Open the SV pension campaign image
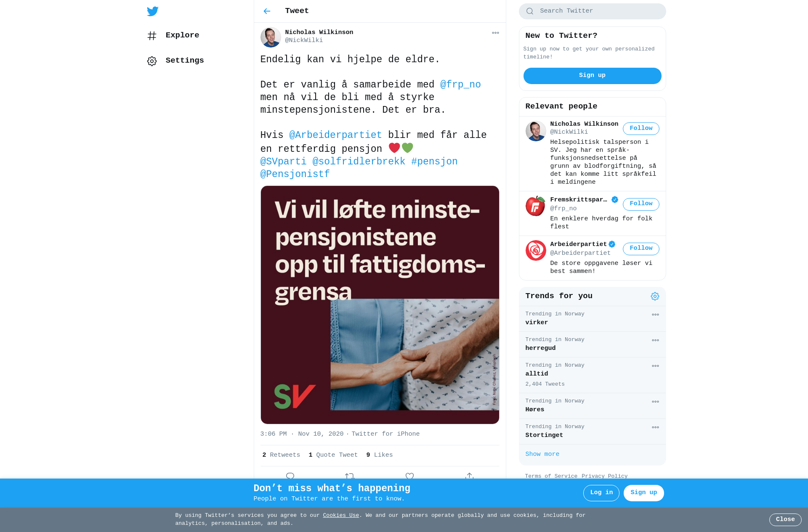The image size is (808, 532). 380,305
